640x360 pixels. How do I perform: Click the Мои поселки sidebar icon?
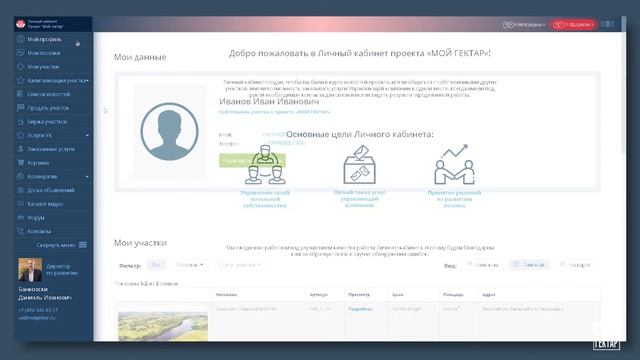(20, 53)
